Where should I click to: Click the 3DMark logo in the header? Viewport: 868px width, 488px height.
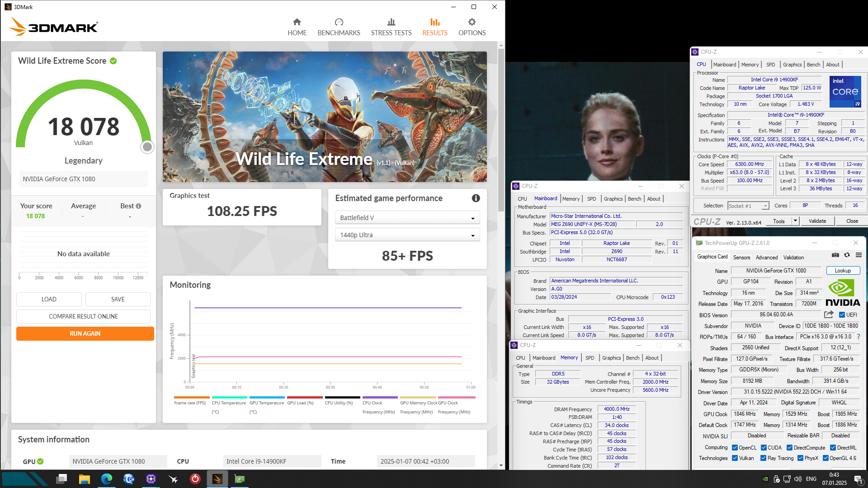pos(53,27)
